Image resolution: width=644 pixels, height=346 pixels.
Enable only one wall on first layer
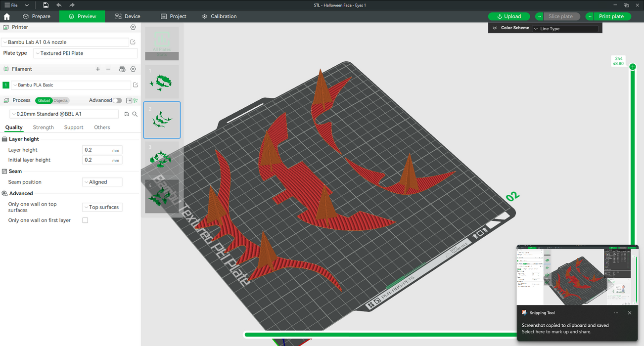point(85,220)
